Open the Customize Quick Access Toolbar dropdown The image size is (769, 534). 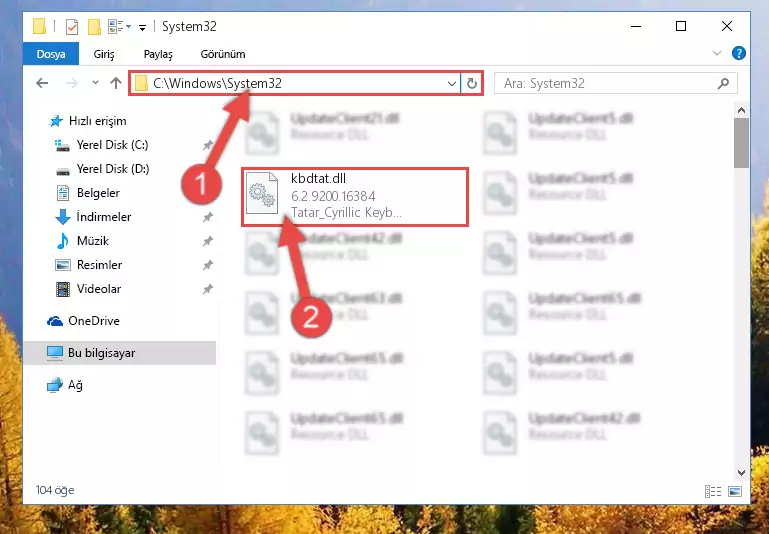coord(142,27)
